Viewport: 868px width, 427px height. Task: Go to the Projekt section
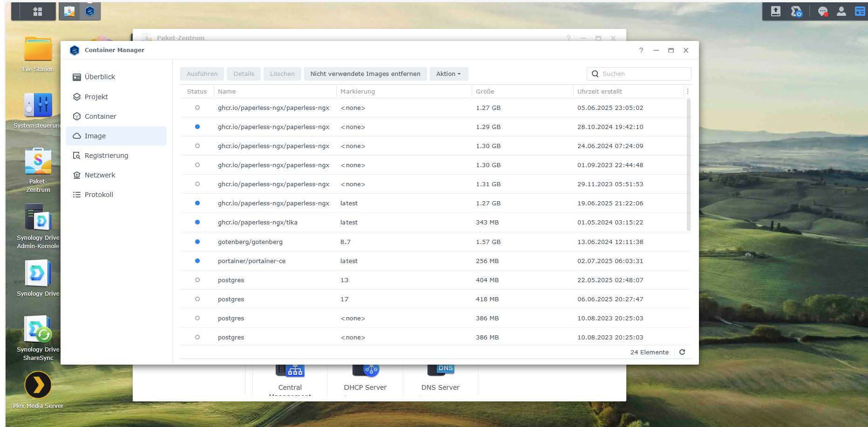coord(116,97)
